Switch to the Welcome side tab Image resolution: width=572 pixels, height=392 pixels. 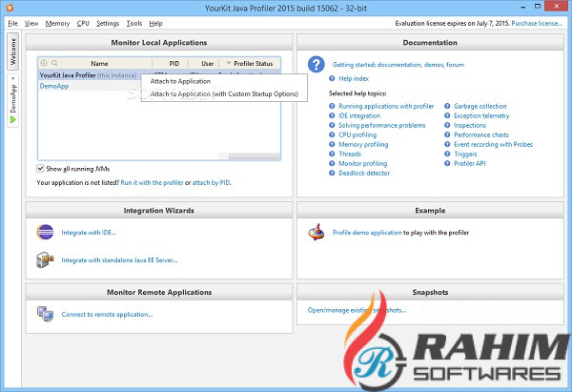(x=13, y=54)
